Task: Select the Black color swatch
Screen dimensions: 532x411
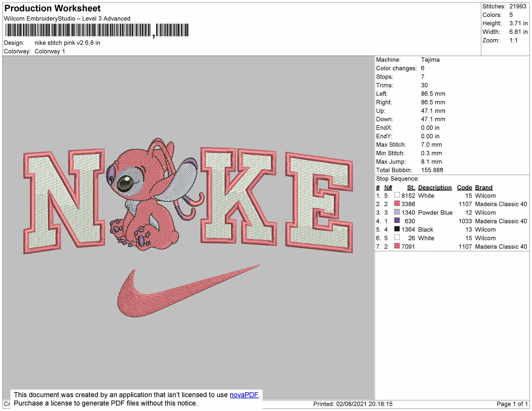Action: pos(397,229)
